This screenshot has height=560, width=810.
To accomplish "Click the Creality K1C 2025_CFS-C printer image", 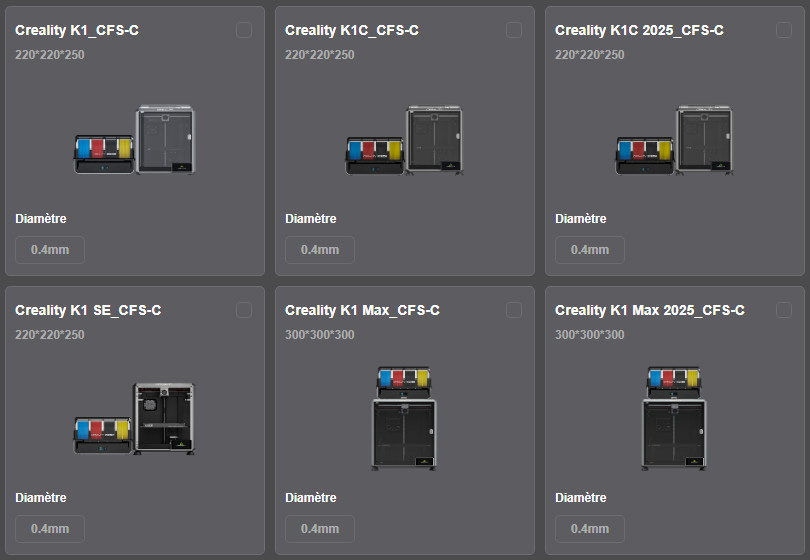I will (674, 139).
